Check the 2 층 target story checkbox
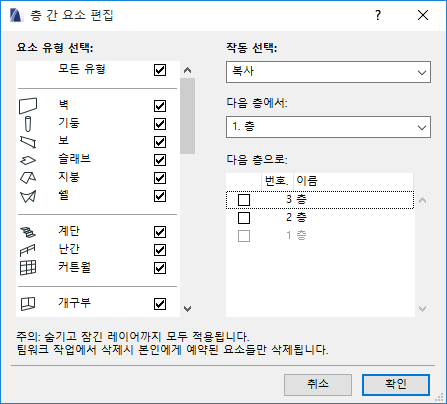447x404 pixels. pyautogui.click(x=244, y=218)
